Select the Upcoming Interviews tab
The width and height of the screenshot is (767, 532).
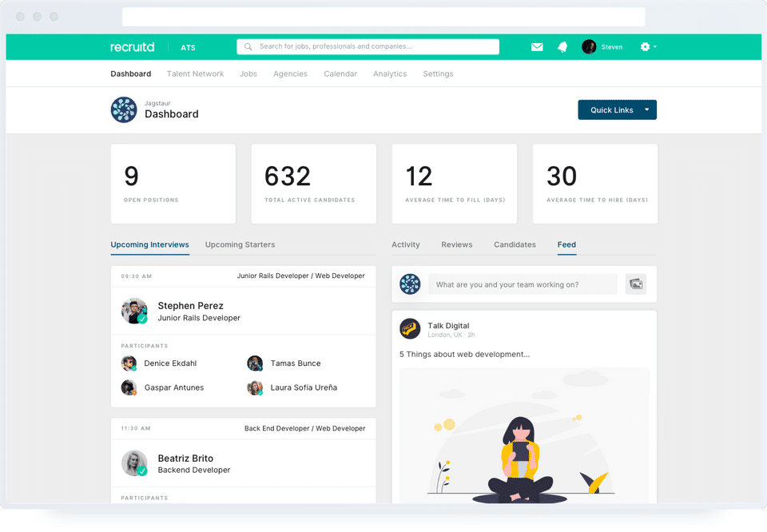[x=149, y=244]
